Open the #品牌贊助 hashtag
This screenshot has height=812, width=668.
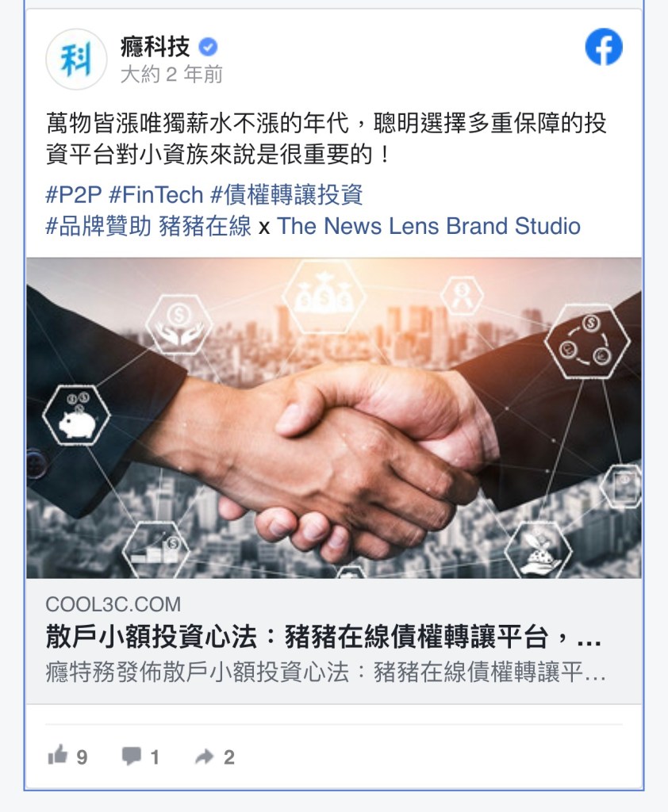click(98, 226)
